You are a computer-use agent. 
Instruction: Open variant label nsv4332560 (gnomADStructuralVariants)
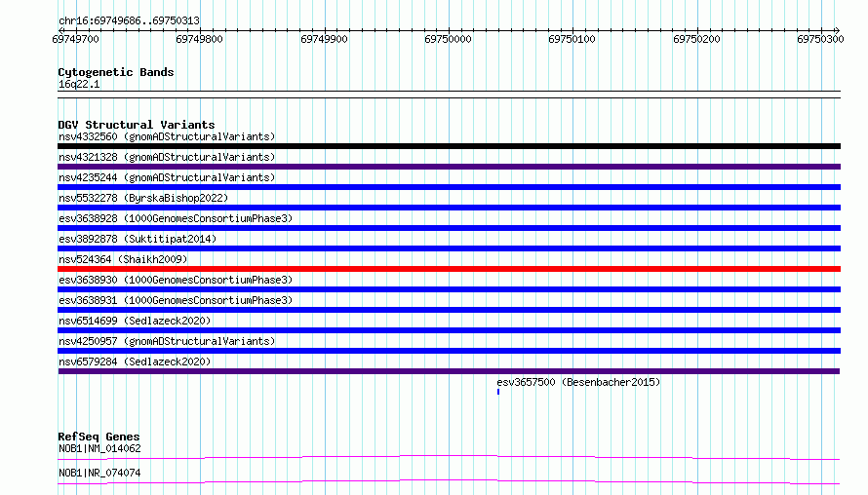coord(167,136)
